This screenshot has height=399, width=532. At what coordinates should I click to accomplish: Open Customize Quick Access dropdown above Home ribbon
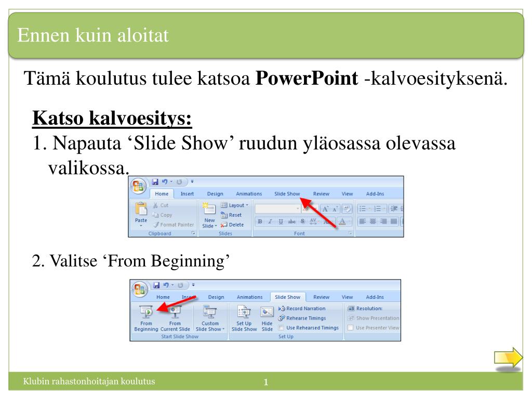pyautogui.click(x=192, y=182)
